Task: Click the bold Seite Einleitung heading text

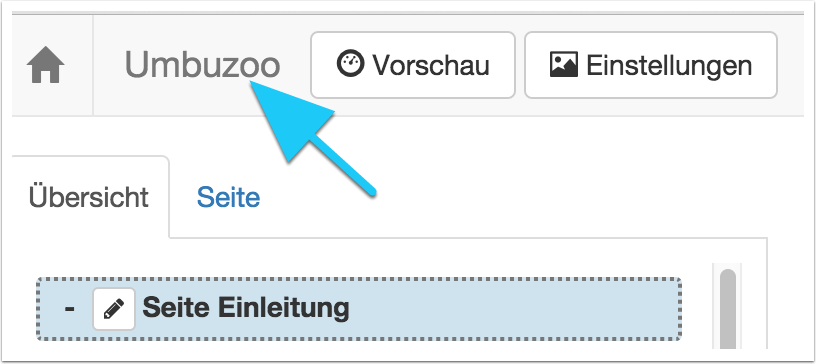Action: pos(246,309)
